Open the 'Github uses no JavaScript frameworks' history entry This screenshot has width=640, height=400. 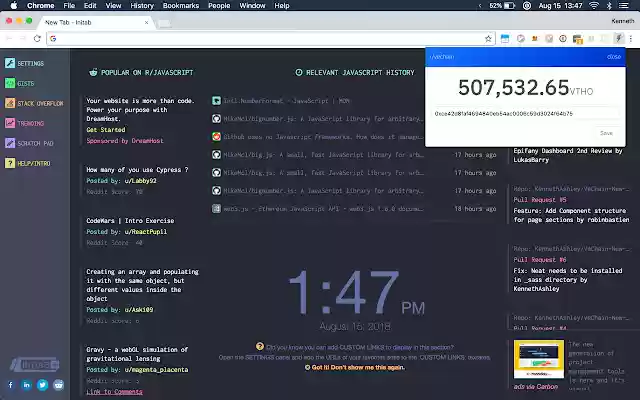click(x=322, y=137)
